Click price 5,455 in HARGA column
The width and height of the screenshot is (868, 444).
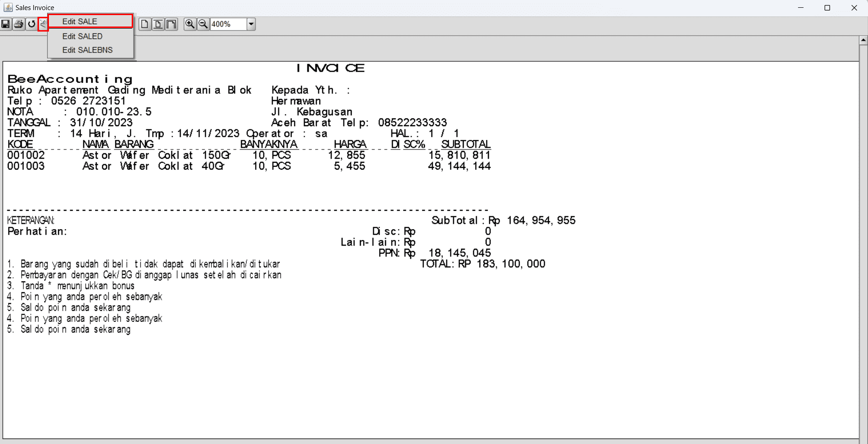pos(349,166)
